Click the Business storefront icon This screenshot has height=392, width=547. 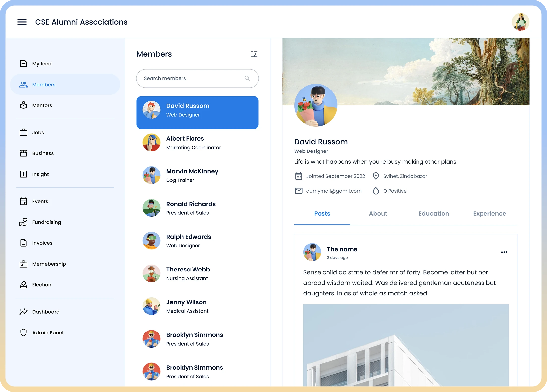tap(23, 153)
